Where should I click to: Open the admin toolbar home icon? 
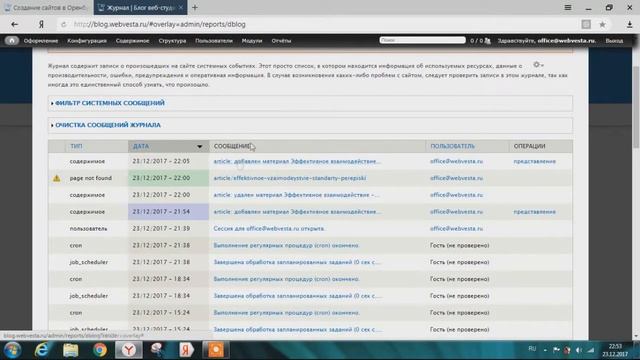(x=12, y=40)
